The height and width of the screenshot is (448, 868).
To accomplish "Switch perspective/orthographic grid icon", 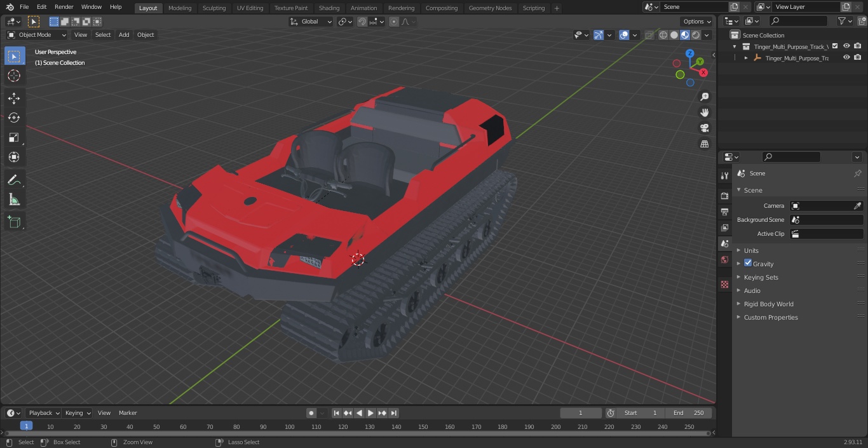I will (x=704, y=144).
